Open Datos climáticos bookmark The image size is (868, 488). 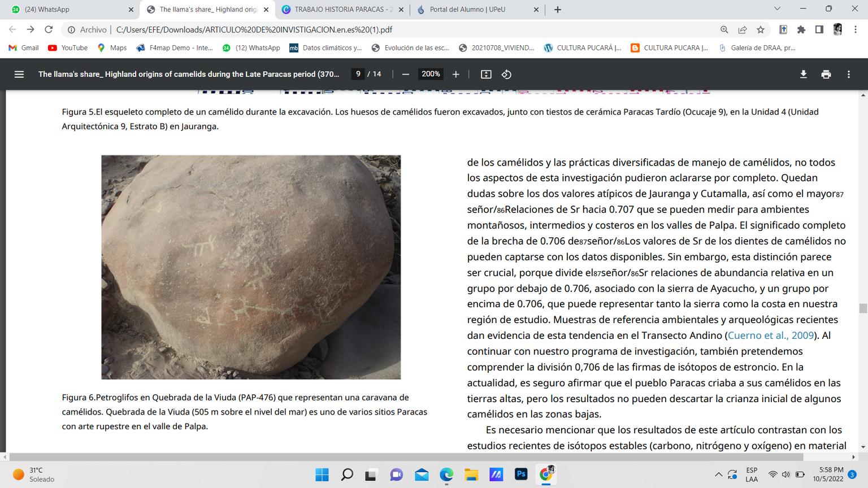[x=325, y=48]
